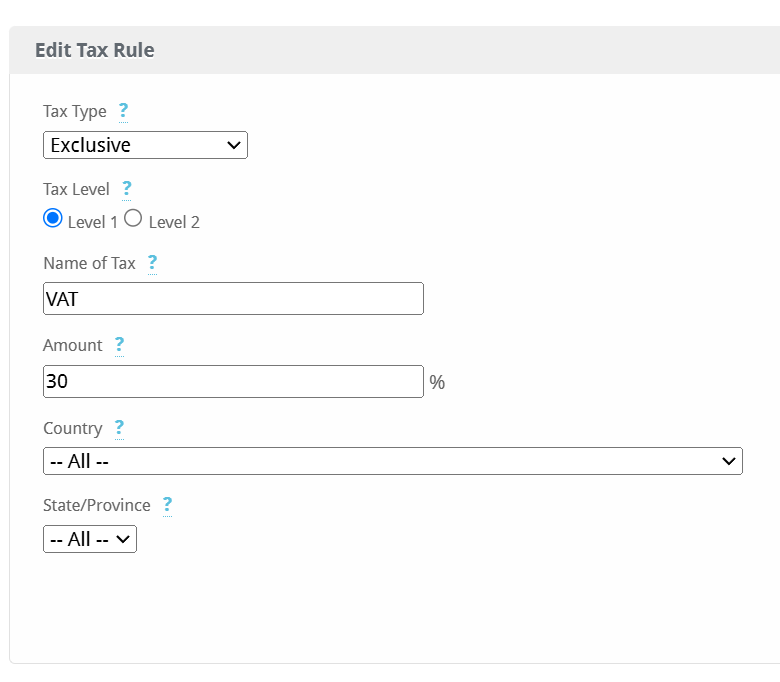This screenshot has width=780, height=682.
Task: Expand the Country dropdown
Action: pos(393,461)
